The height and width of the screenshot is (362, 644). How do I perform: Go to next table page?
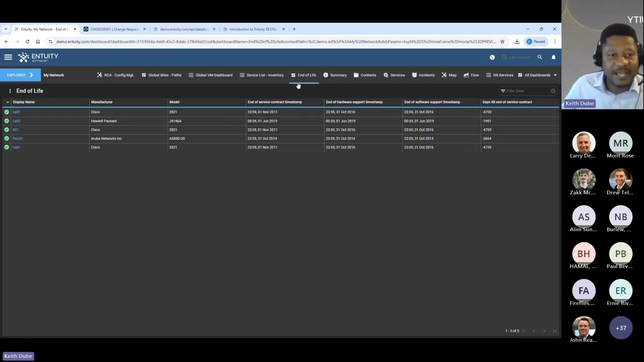click(544, 331)
